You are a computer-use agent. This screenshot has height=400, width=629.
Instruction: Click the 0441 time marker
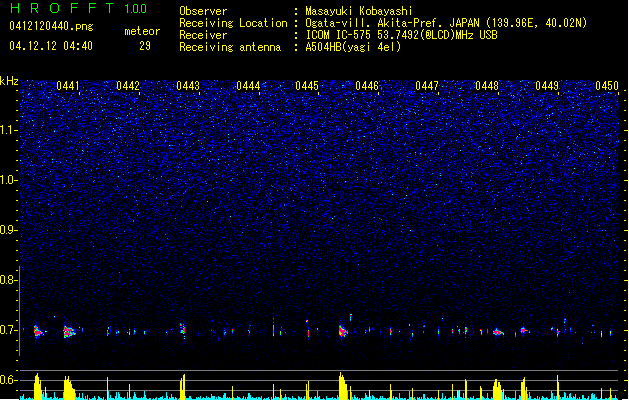click(x=68, y=86)
